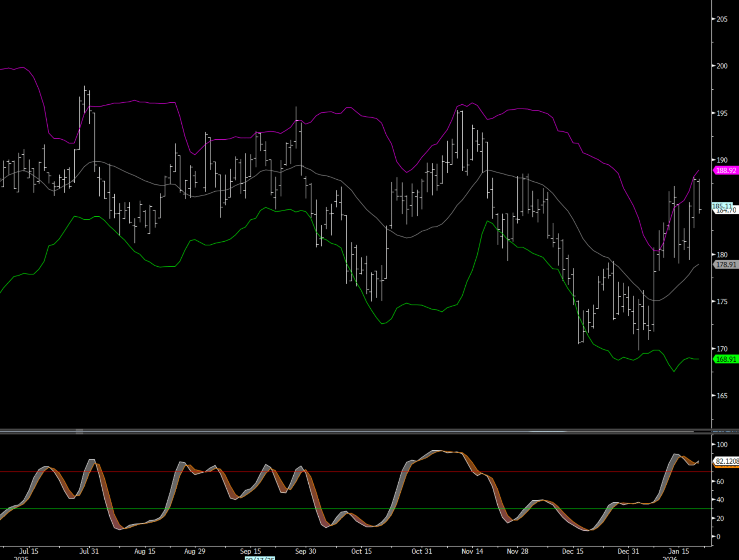Click the green 168.91 lower band price tag

(x=726, y=359)
